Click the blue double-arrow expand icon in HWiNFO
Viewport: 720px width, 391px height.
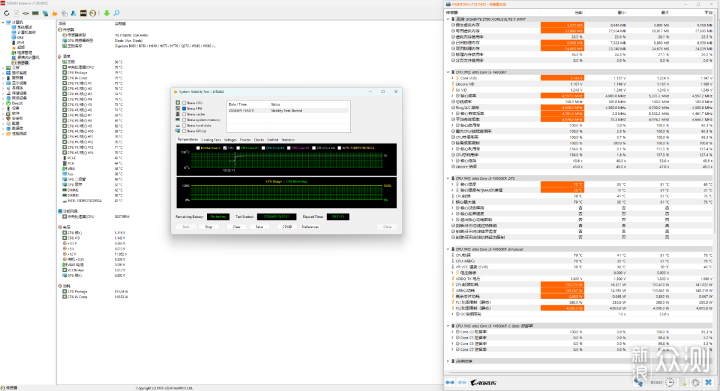click(450, 382)
